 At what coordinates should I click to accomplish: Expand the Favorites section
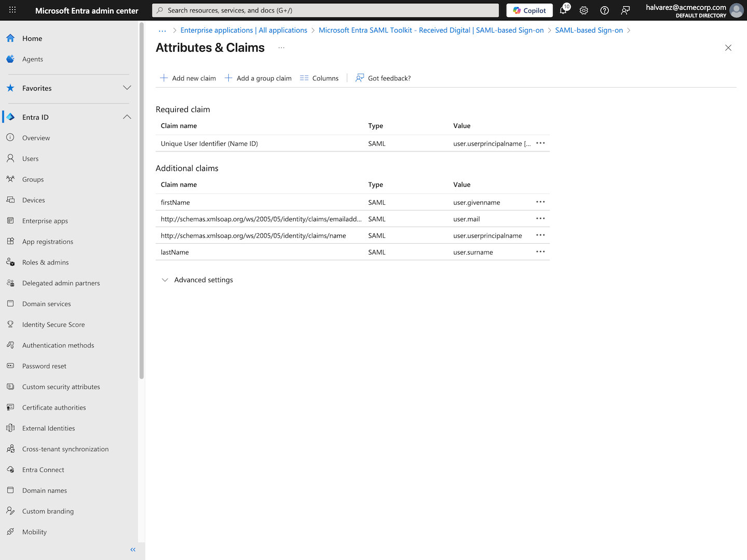coord(68,88)
